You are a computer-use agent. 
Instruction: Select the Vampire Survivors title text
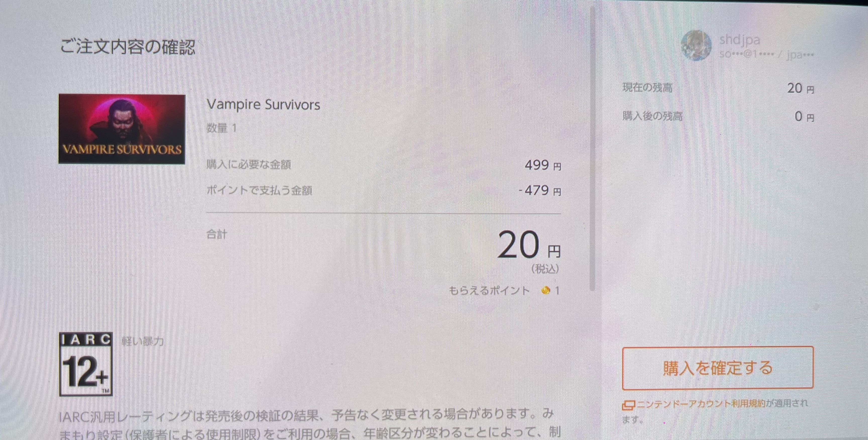click(263, 104)
